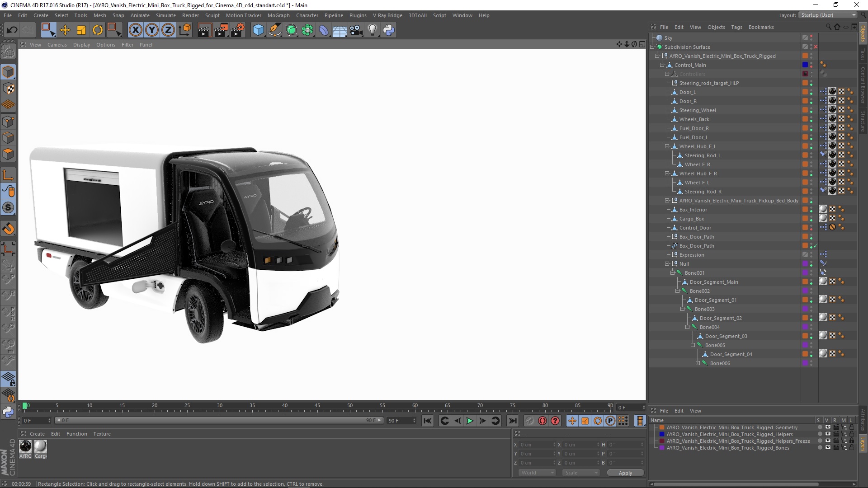Select the Cargo material thumbnail
868x488 pixels.
[41, 446]
